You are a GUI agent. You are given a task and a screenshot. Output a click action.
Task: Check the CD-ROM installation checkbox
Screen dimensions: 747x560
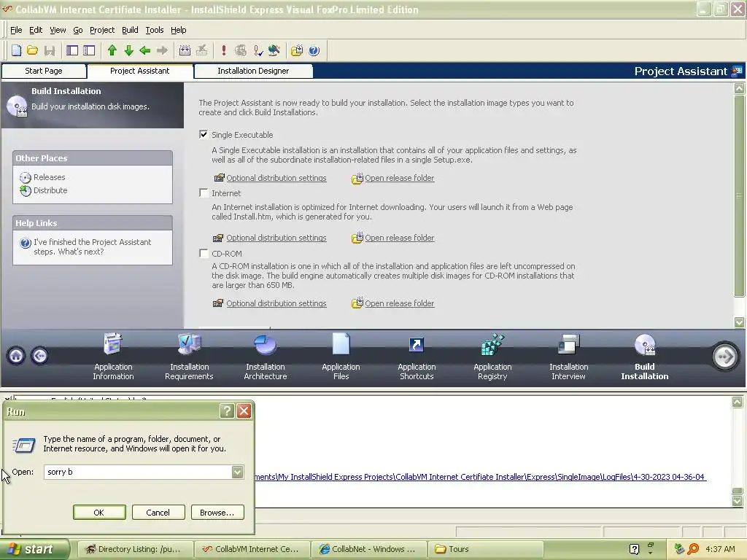coord(204,253)
